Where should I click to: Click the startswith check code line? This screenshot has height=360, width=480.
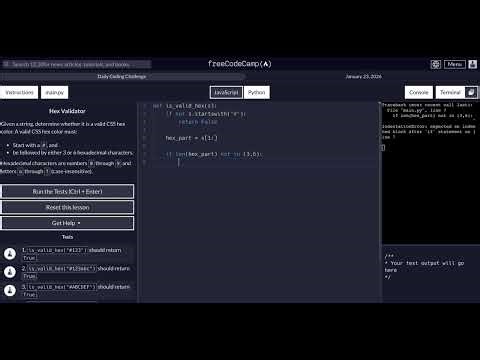[206, 114]
